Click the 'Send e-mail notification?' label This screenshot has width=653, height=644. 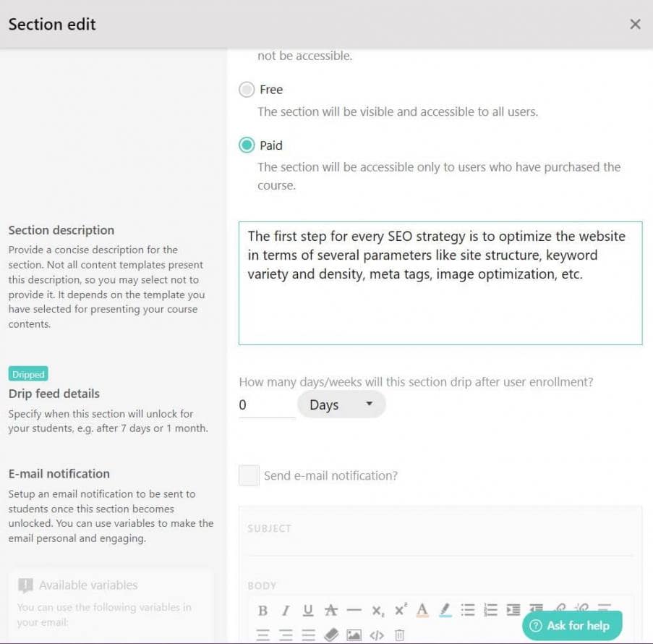pos(330,475)
